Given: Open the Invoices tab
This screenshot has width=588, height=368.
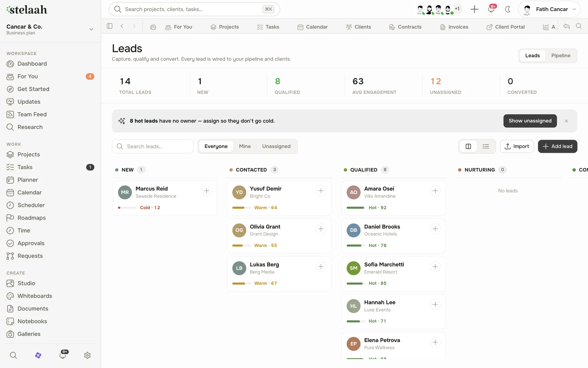Looking at the screenshot, I should 454,27.
